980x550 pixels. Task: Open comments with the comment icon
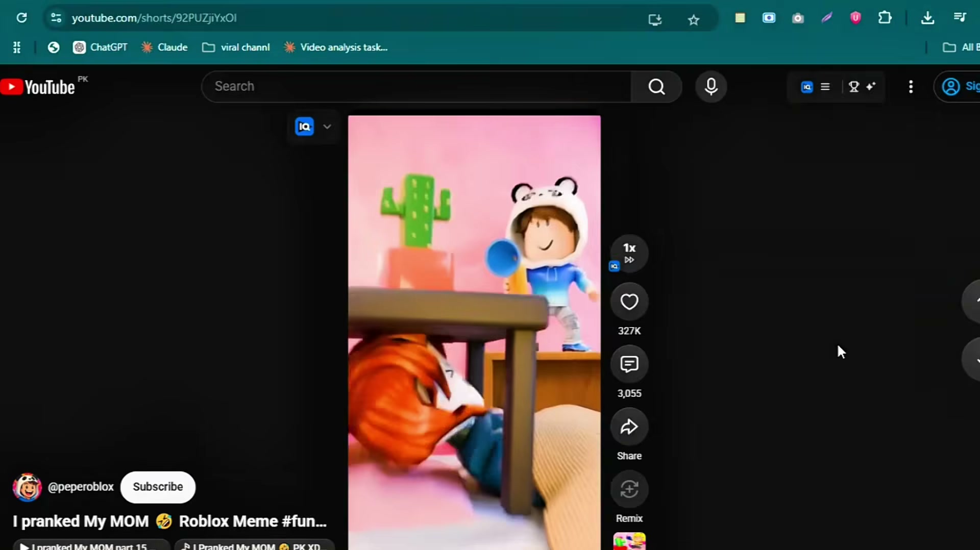click(x=629, y=364)
